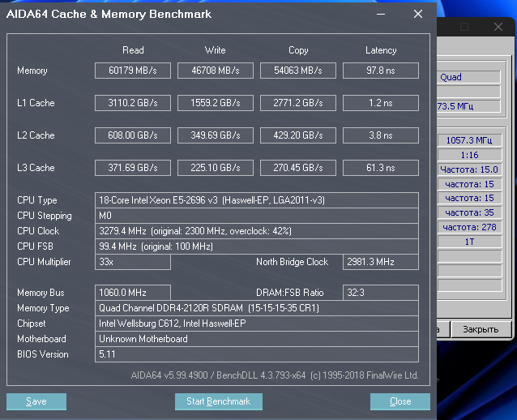The height and width of the screenshot is (420, 517).
Task: Click L3 Cache latency 61.3 ns
Action: click(381, 168)
